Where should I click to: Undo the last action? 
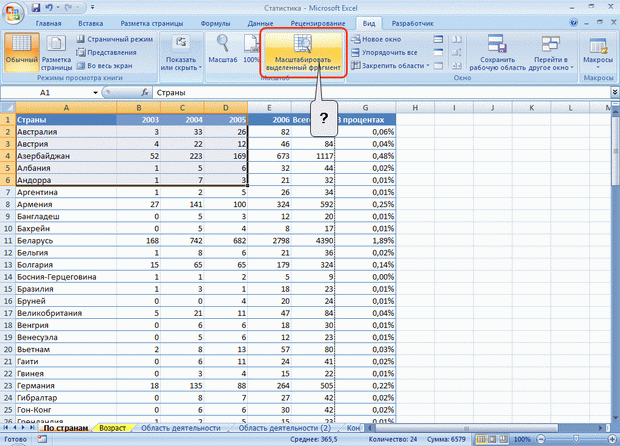tap(49, 8)
